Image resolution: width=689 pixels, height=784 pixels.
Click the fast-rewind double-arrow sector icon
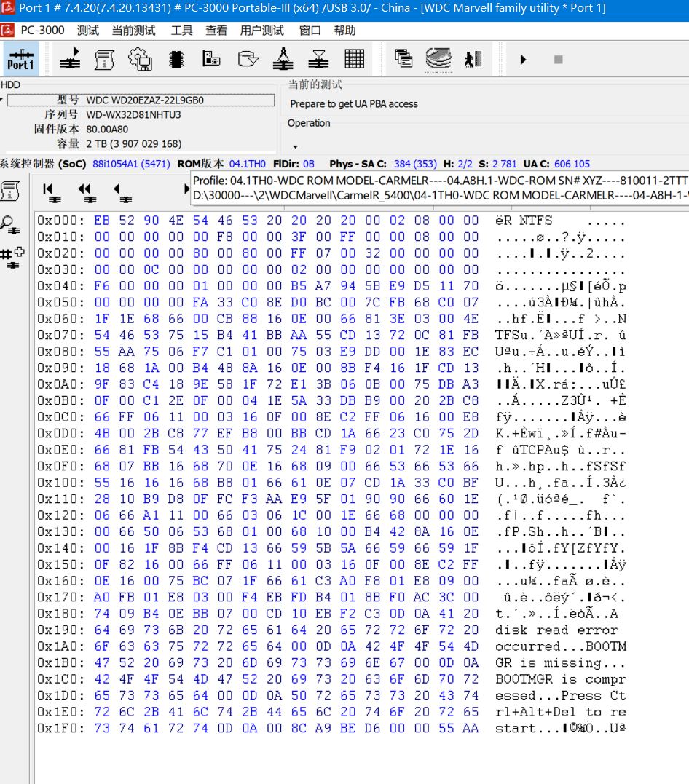[x=87, y=192]
